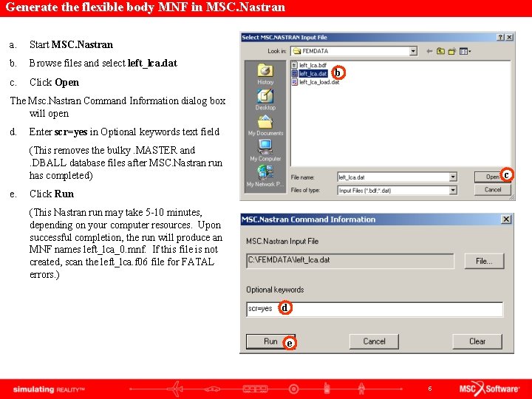Click the Clear button
Image resolution: width=532 pixels, height=399 pixels.
tap(477, 341)
